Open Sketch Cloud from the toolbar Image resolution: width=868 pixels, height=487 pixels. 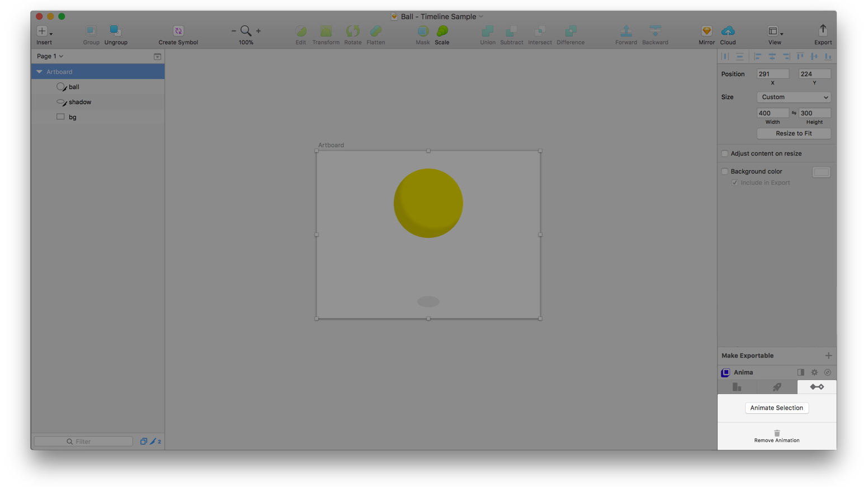point(728,32)
